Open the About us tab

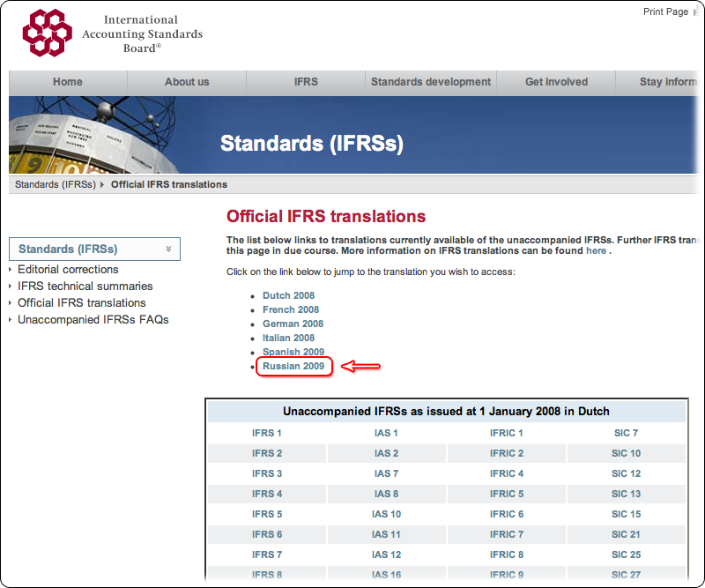[187, 82]
